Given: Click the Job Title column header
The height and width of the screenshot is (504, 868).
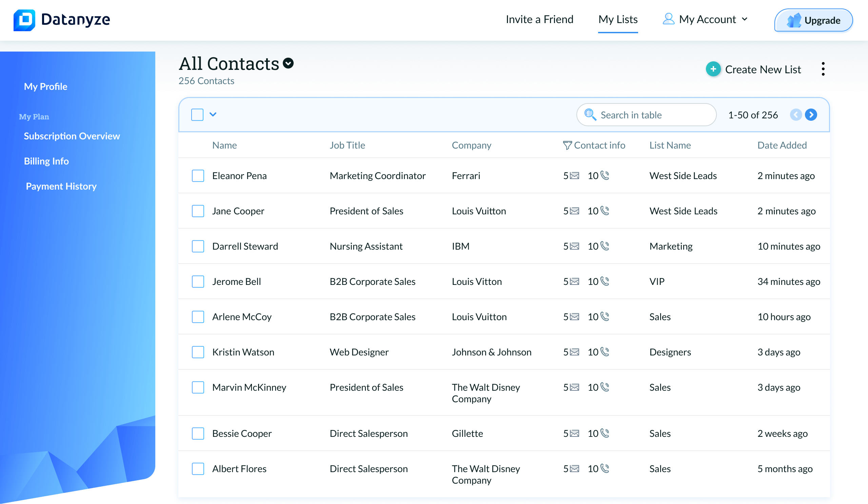Looking at the screenshot, I should click(x=347, y=146).
